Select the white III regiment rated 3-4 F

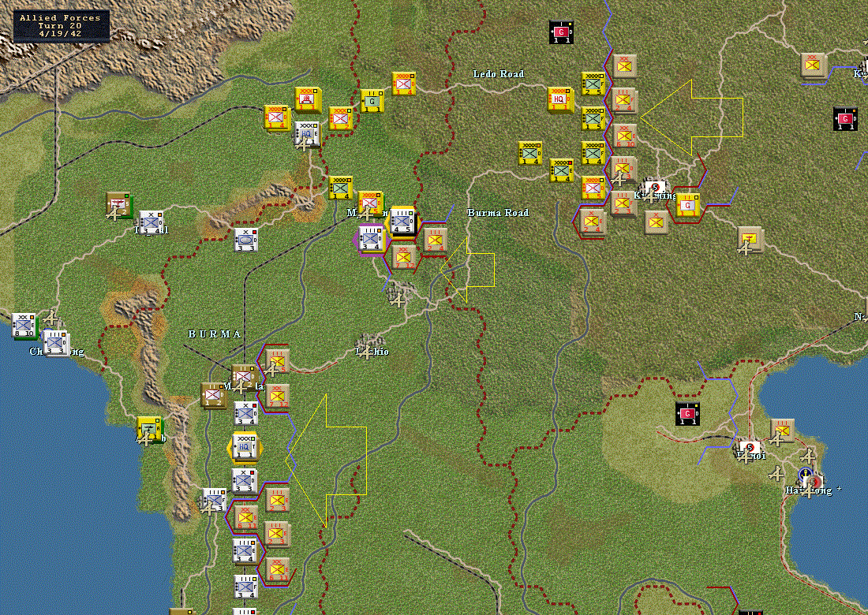[245, 587]
